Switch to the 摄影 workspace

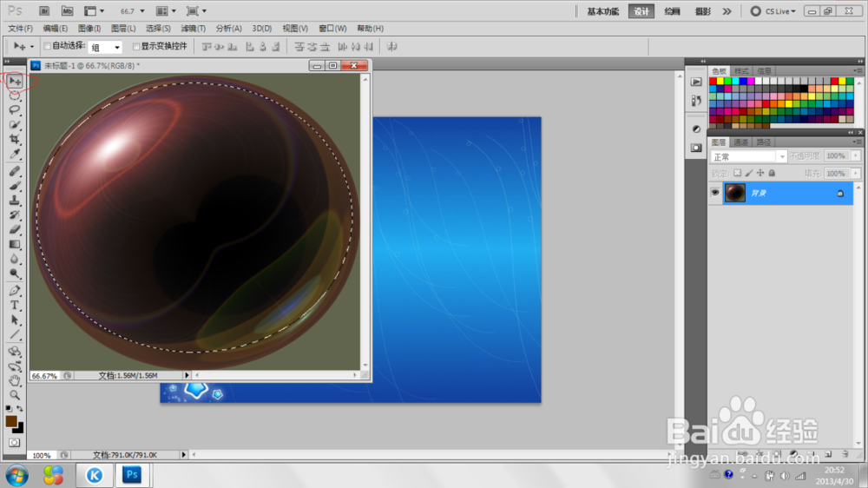pyautogui.click(x=702, y=11)
